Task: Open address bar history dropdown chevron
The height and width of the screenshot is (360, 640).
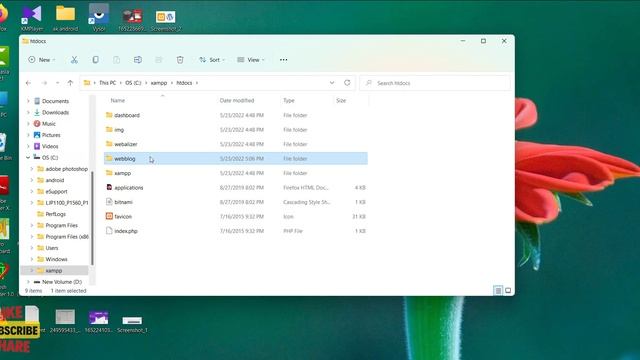Action: tap(332, 82)
